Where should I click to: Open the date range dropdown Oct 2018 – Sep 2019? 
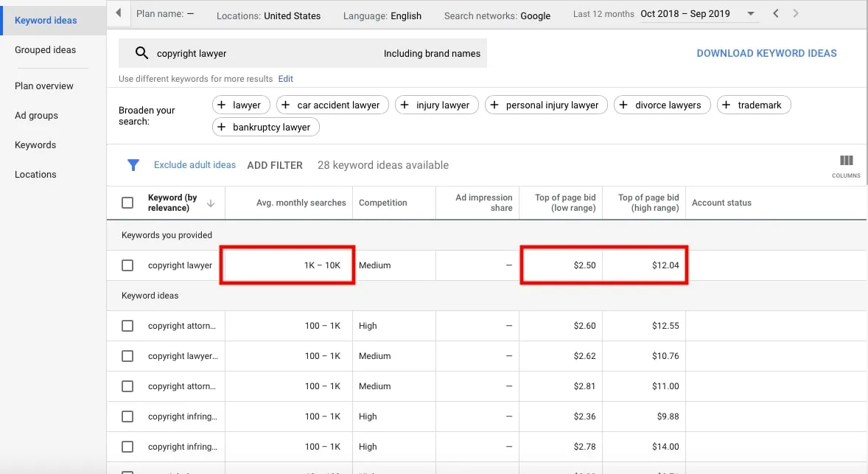pos(697,14)
